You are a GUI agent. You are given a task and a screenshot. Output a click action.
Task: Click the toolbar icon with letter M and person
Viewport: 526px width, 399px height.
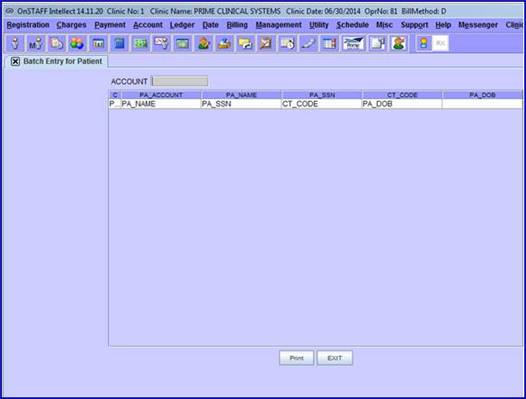click(36, 43)
